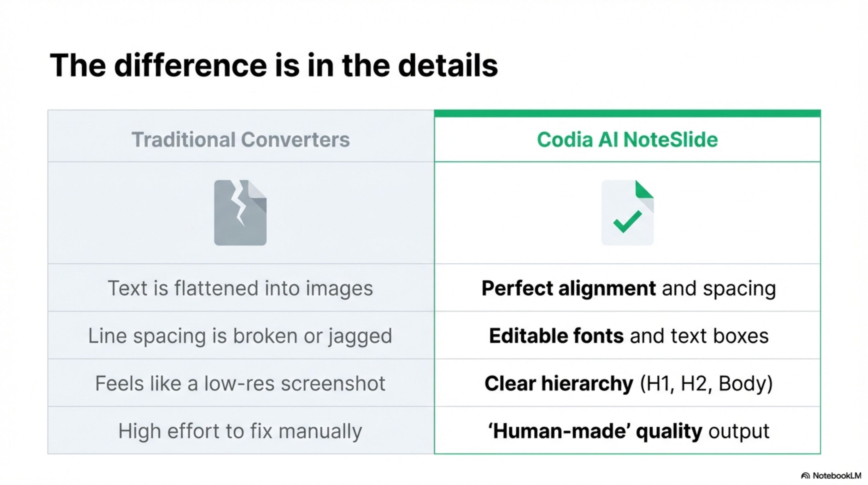Click the "'Human-made' quality" bold text
Screen dimensions: 868x485
click(595, 431)
